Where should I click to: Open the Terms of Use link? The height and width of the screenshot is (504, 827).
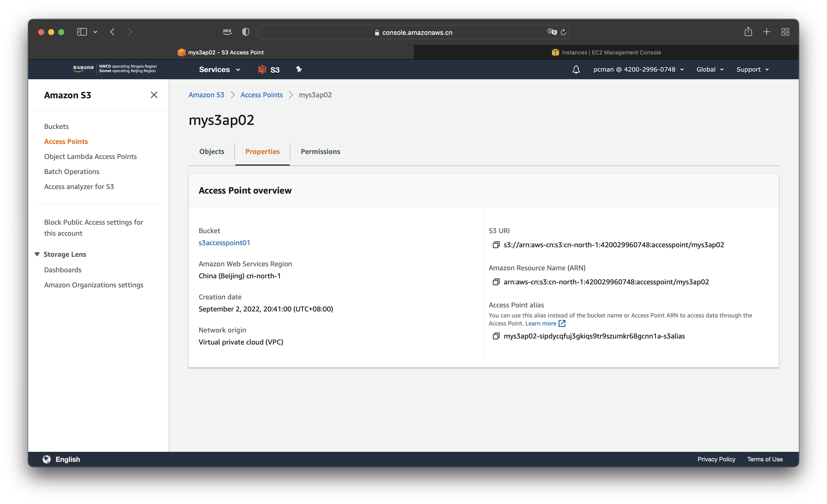765,459
